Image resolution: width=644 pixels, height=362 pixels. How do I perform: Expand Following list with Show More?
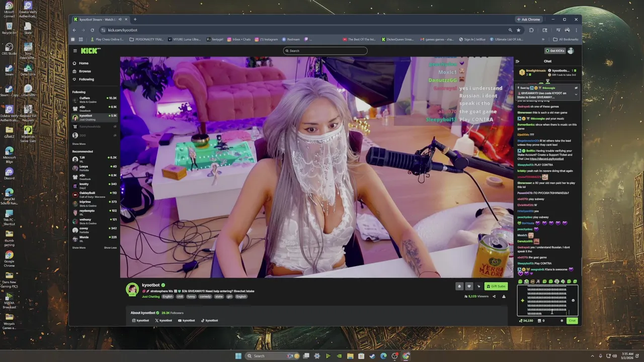pyautogui.click(x=79, y=144)
